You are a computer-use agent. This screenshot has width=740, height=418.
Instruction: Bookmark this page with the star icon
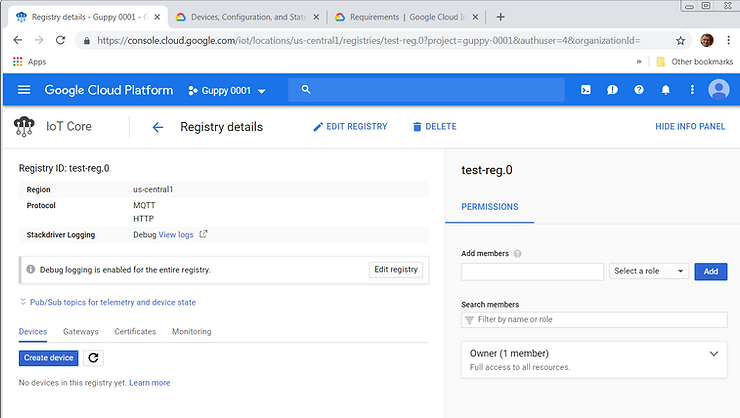(681, 41)
